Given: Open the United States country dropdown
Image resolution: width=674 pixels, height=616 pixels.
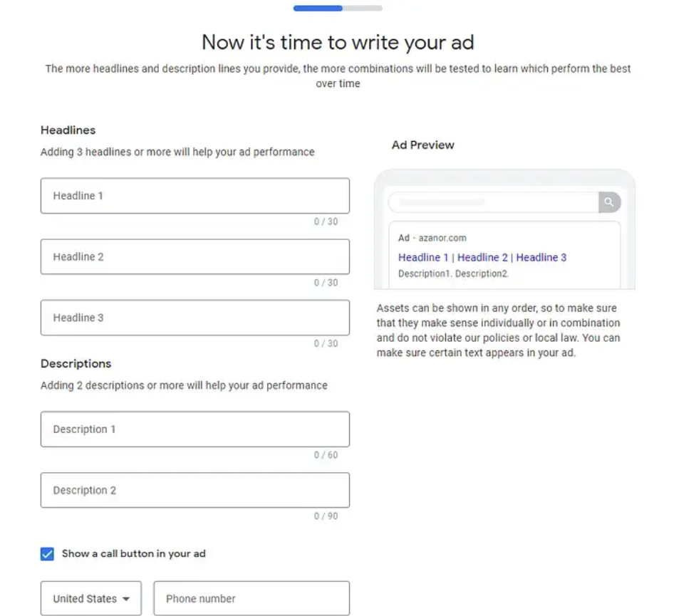Looking at the screenshot, I should [91, 598].
